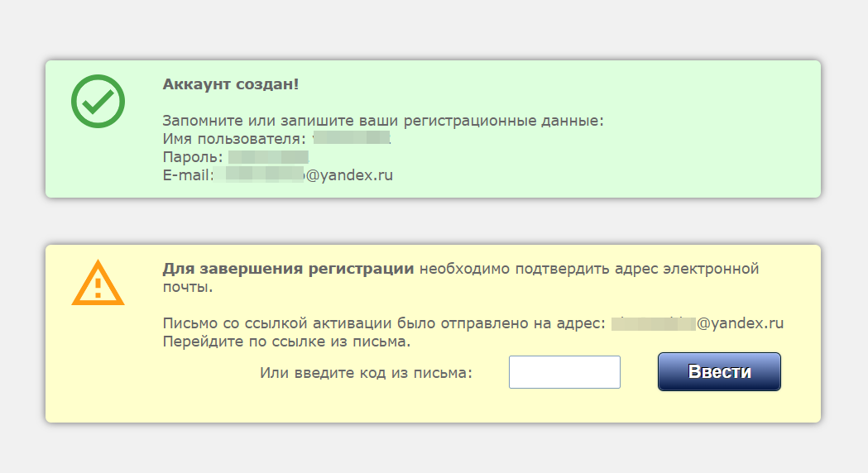Click the blurred username value
The height and width of the screenshot is (473, 868).
click(352, 139)
